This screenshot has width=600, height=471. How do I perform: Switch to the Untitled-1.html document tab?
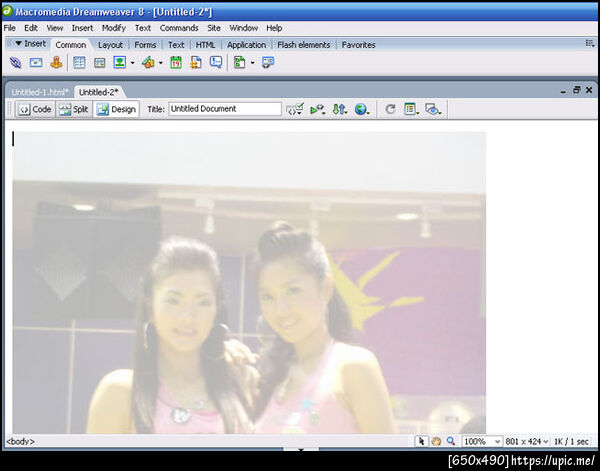[x=40, y=92]
